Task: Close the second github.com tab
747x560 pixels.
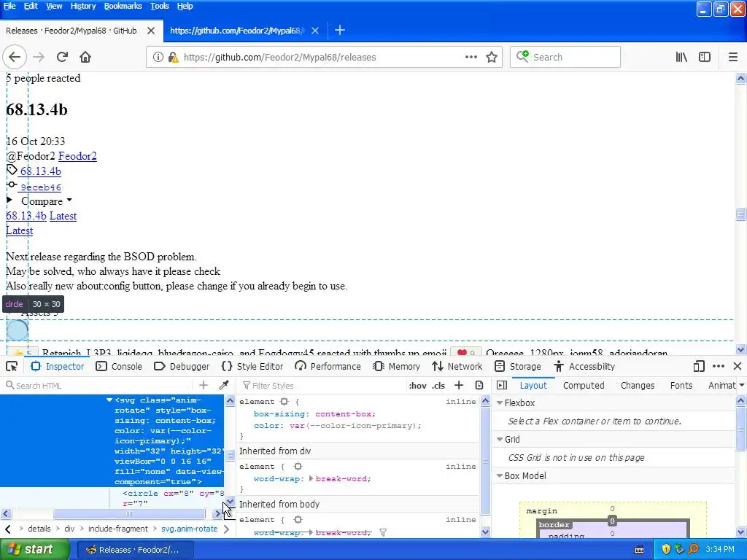Action: (x=315, y=31)
